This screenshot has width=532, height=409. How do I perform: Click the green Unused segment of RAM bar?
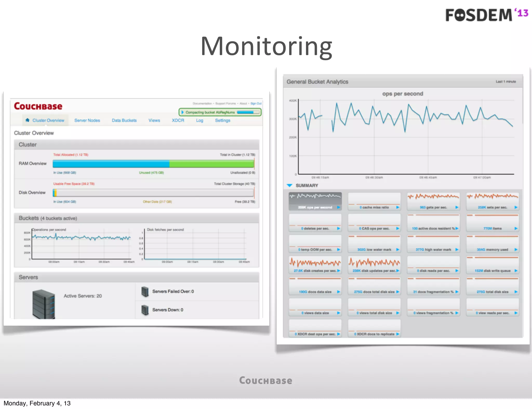pos(211,163)
